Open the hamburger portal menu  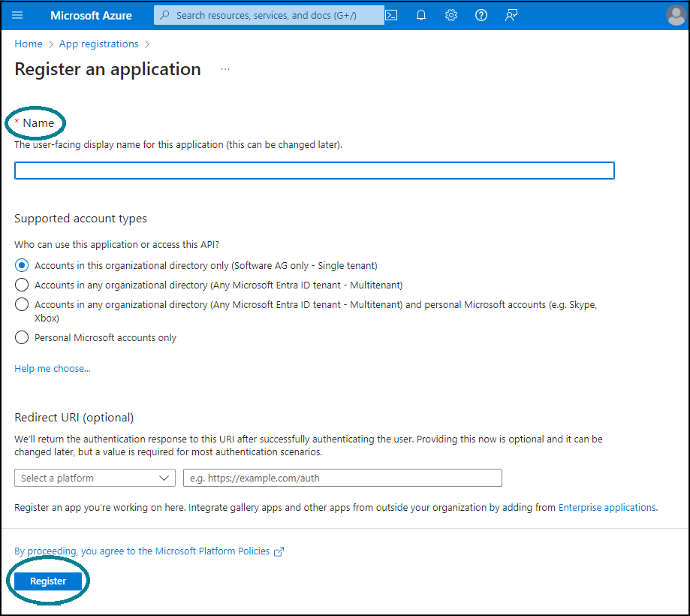[17, 16]
